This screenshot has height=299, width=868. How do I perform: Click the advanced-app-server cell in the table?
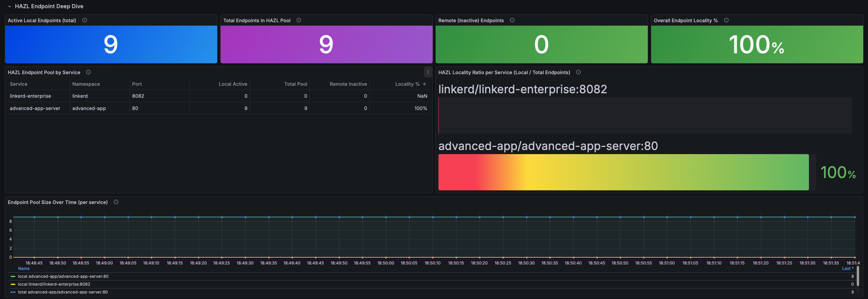pyautogui.click(x=35, y=108)
